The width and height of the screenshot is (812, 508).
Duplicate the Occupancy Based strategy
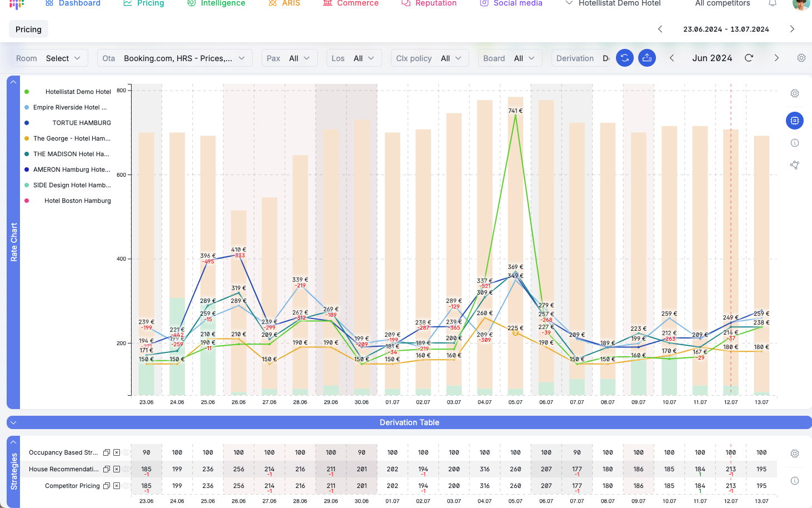click(107, 452)
